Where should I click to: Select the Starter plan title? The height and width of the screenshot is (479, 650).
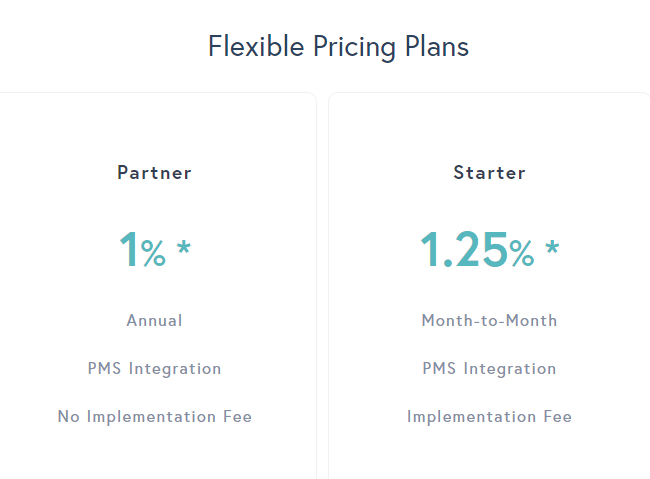489,173
